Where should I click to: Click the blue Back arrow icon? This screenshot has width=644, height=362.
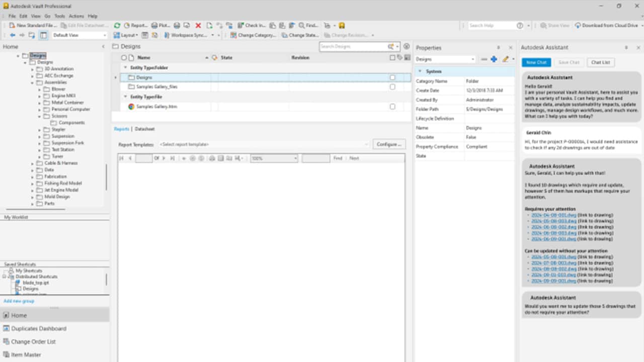pyautogui.click(x=13, y=35)
